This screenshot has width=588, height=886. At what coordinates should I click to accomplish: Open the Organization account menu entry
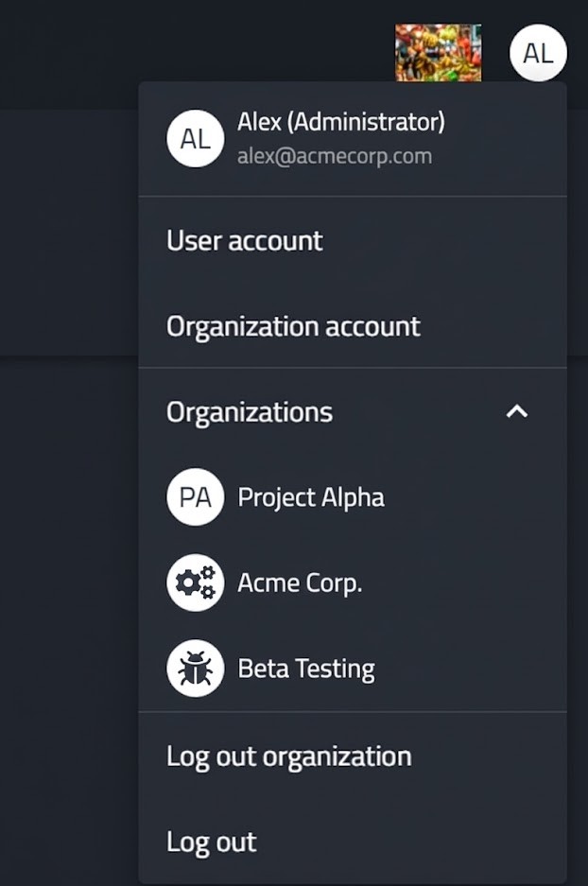(x=353, y=326)
